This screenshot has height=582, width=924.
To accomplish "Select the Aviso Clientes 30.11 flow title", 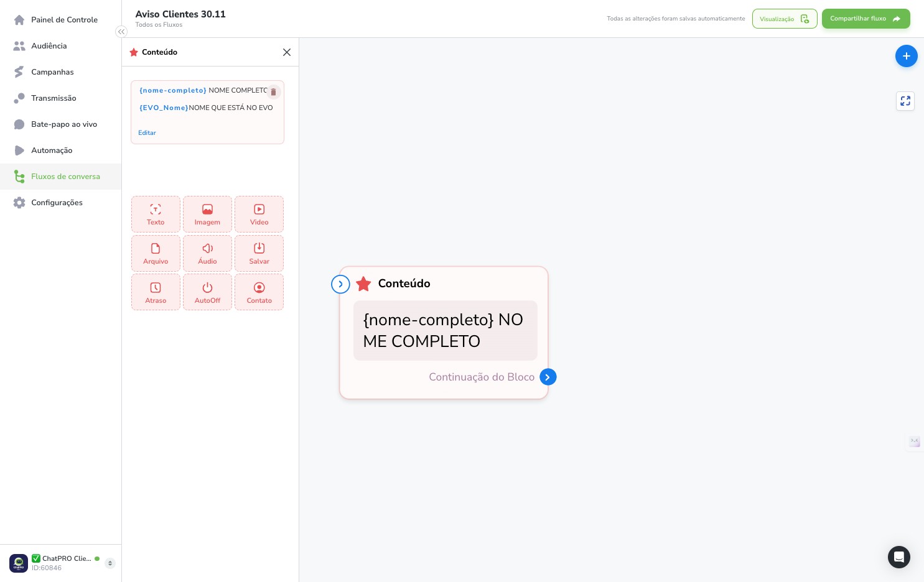I will tap(180, 14).
